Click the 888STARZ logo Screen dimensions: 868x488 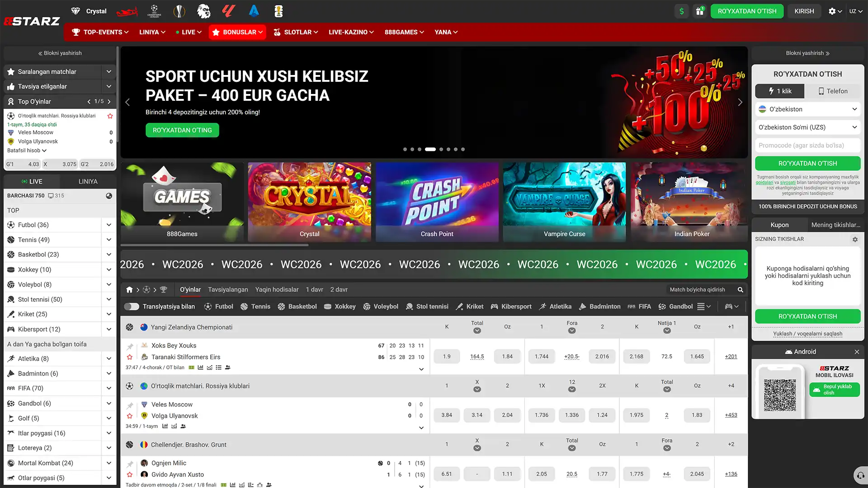tap(32, 21)
